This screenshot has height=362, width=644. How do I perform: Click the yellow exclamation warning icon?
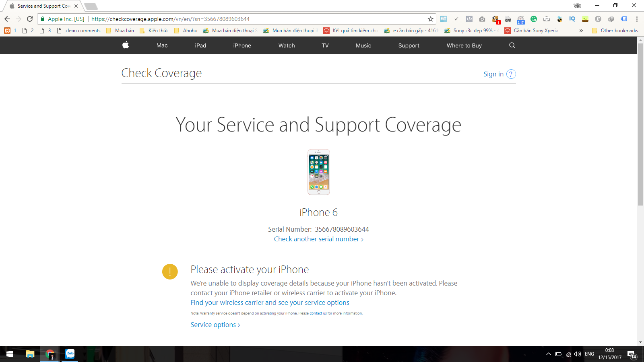(x=170, y=271)
